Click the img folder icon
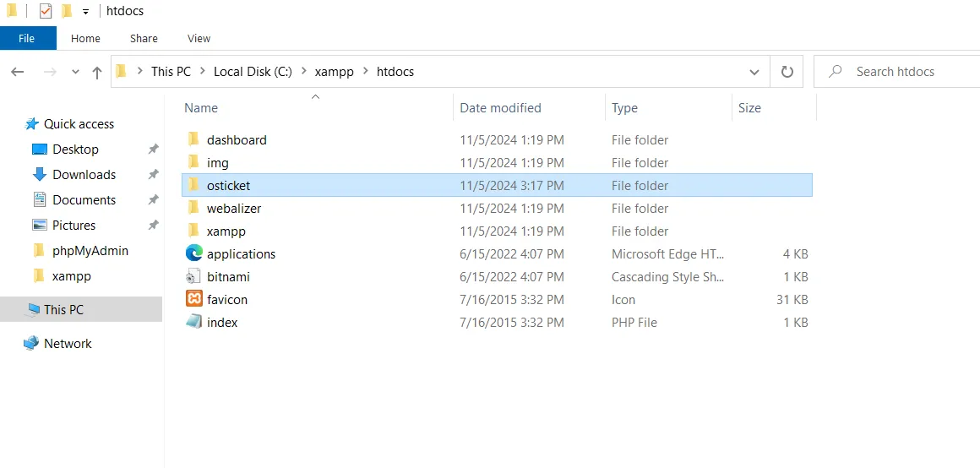Image resolution: width=980 pixels, height=468 pixels. pos(193,162)
